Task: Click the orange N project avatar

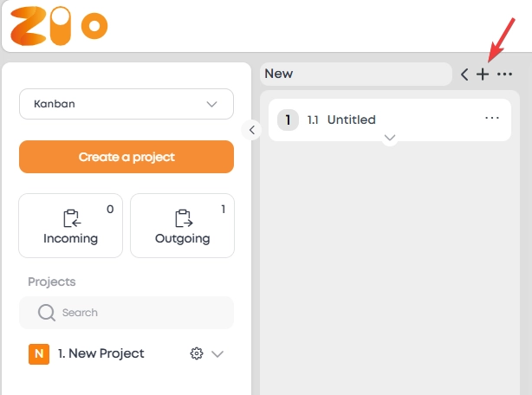Action: click(39, 353)
